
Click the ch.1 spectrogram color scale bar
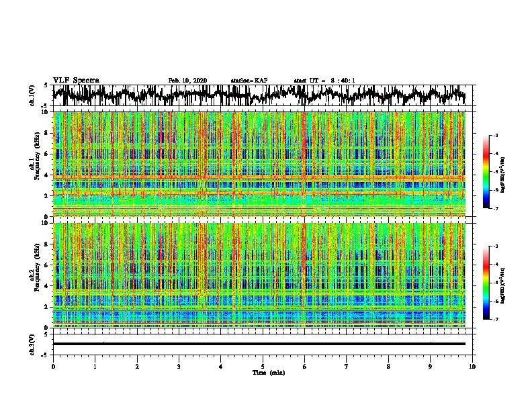[486, 172]
